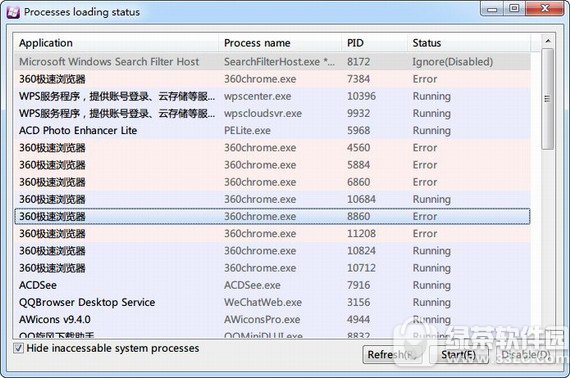Click the PID 4944 cell
The height and width of the screenshot is (378, 570).
click(x=358, y=319)
